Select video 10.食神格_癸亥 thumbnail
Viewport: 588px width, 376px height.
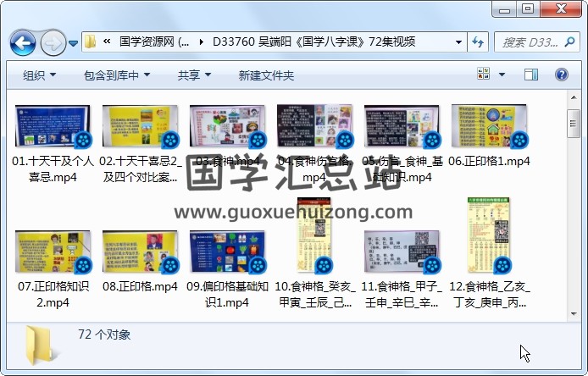click(314, 235)
